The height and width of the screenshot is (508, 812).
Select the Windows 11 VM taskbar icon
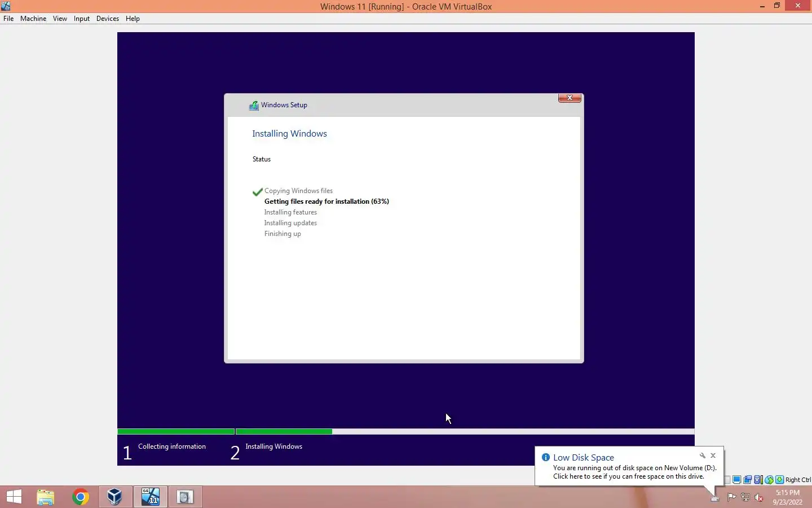pyautogui.click(x=151, y=497)
